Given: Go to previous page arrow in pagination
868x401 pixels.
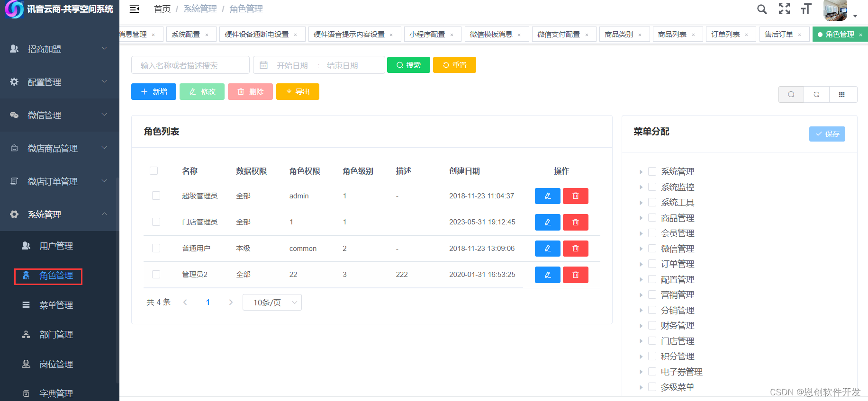Looking at the screenshot, I should pos(185,302).
